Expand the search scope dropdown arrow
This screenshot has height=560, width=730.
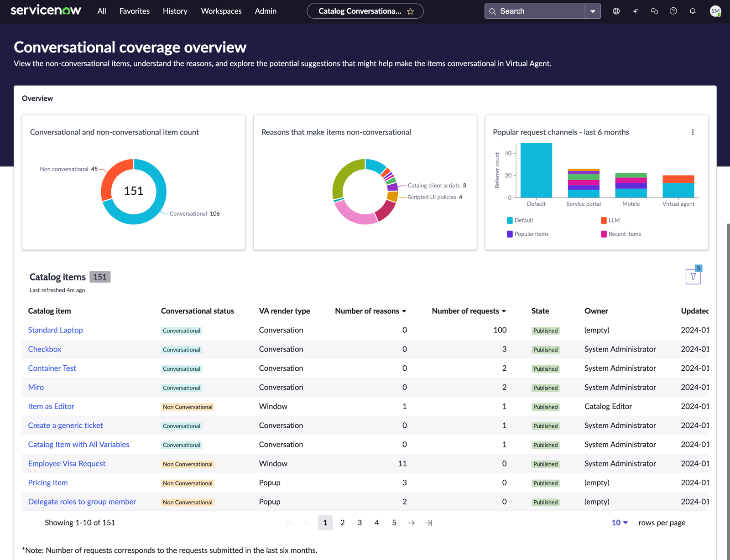pos(593,11)
